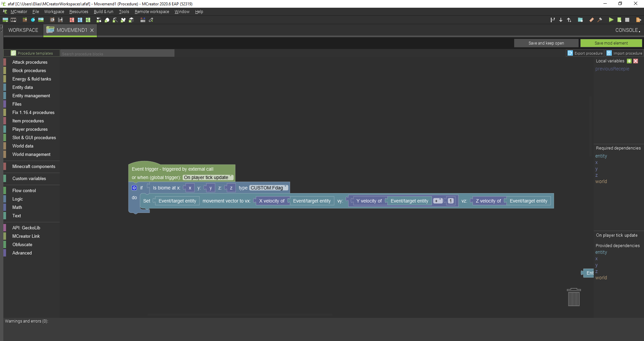The image size is (644, 341).
Task: Click the remote workspace branch icon
Action: click(552, 20)
